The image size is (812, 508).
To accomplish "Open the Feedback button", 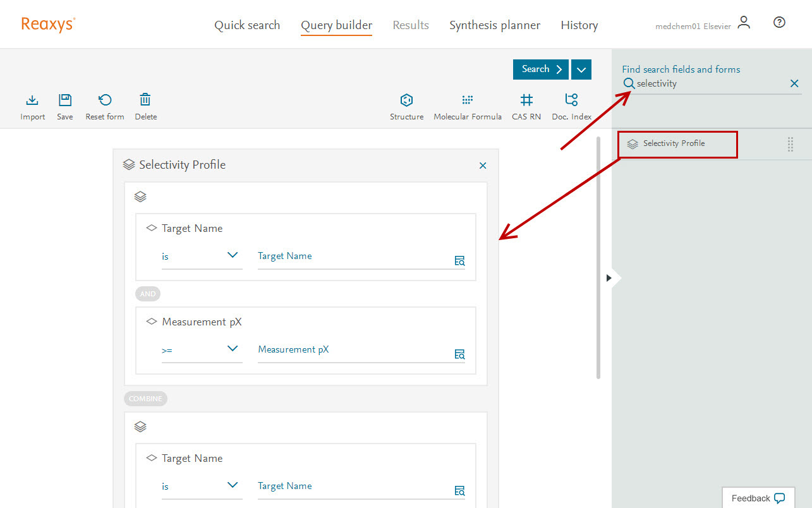I will click(758, 498).
